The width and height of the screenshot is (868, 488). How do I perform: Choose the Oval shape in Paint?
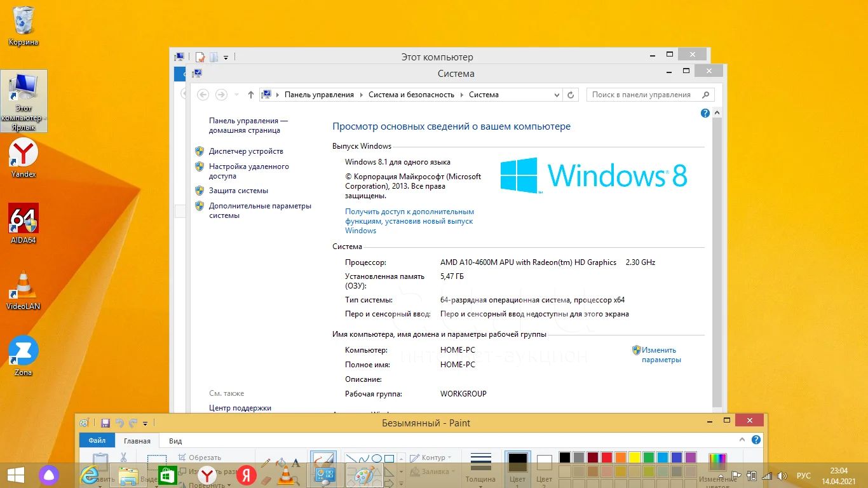376,458
